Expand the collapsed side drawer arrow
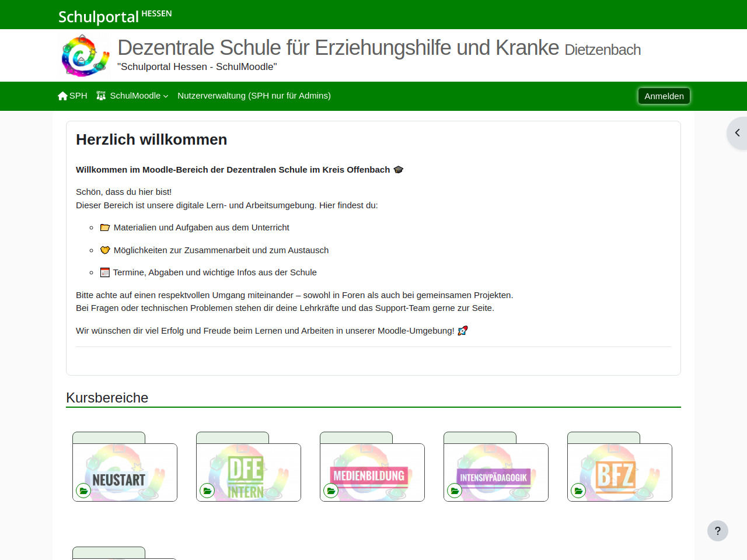 737,133
